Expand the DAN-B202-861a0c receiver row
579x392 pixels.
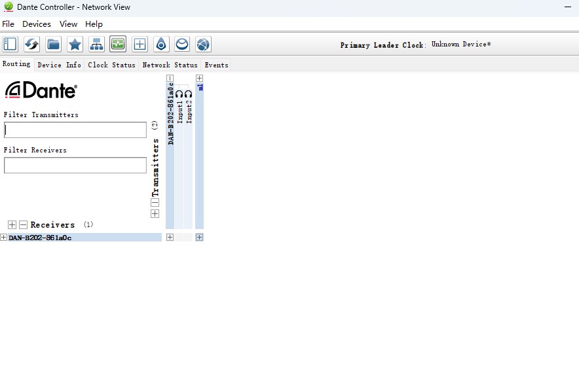(x=4, y=238)
